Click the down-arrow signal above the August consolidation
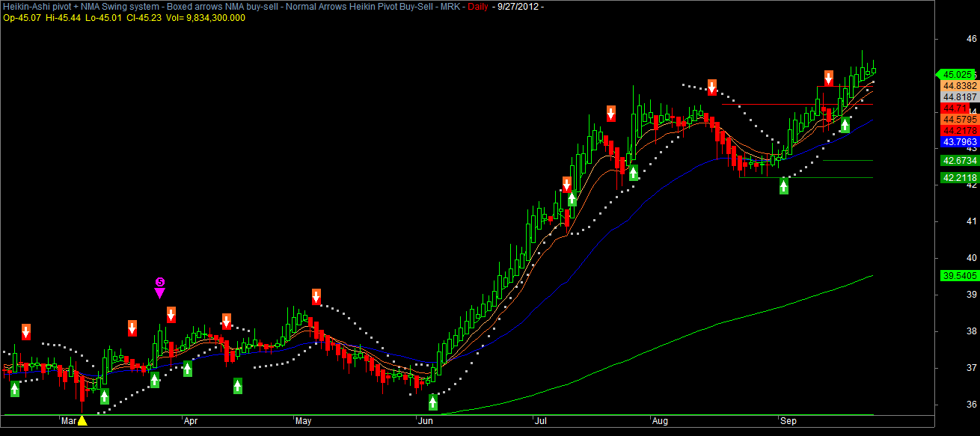The height and width of the screenshot is (436, 980). [x=712, y=87]
